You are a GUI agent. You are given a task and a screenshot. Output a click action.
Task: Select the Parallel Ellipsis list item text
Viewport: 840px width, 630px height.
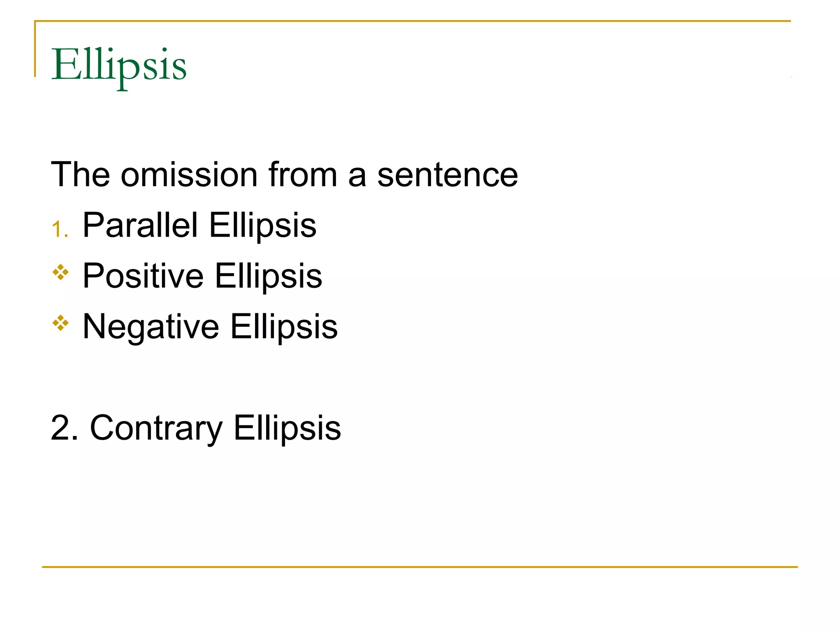[x=199, y=225]
